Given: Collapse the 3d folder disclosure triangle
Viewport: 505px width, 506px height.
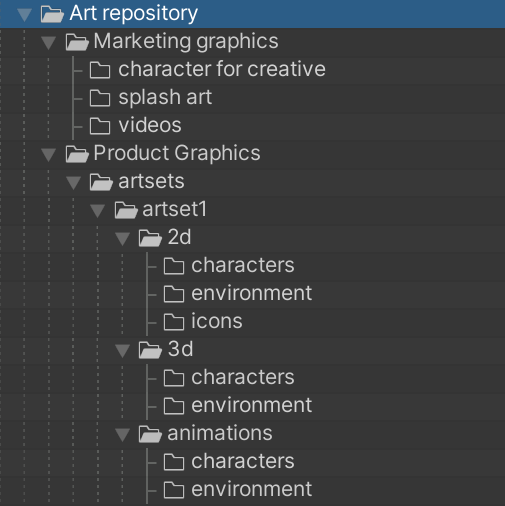Looking at the screenshot, I should 123,351.
